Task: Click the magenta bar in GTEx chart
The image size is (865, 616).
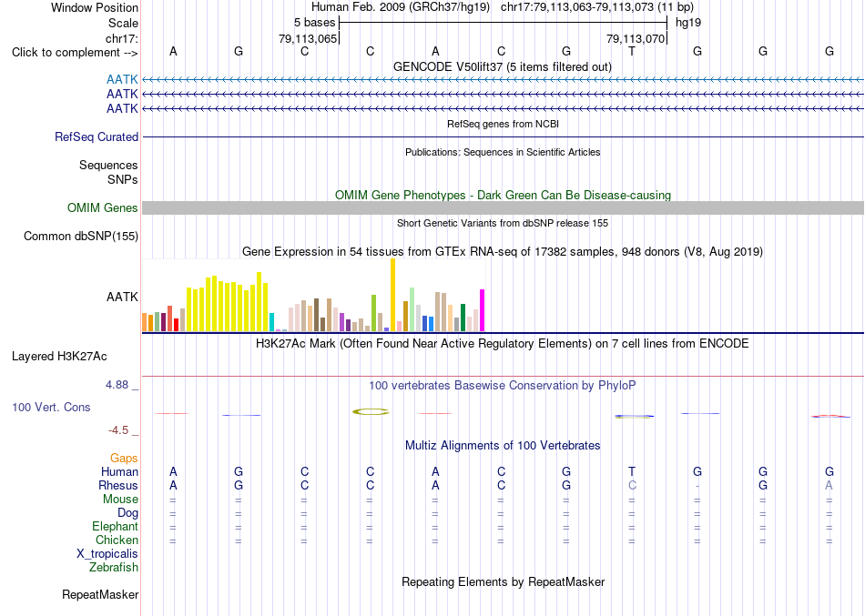Action: [x=483, y=310]
